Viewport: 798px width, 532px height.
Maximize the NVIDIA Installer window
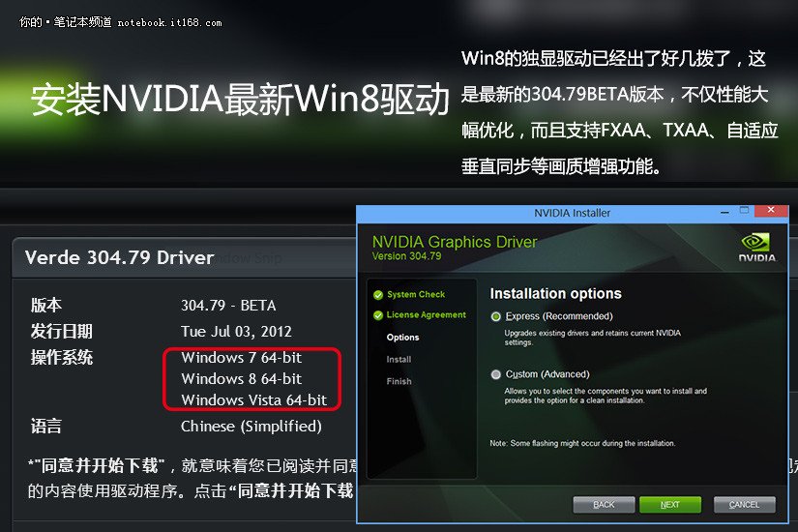(744, 211)
